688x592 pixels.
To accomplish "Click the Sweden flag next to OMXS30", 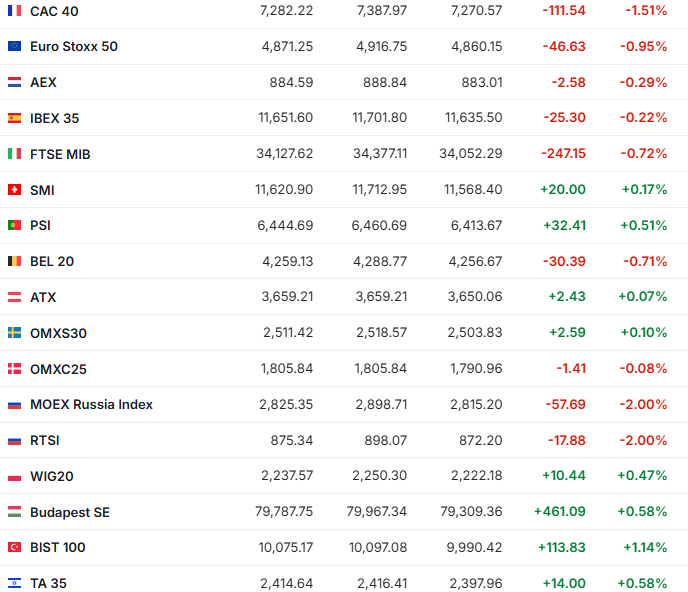I will pyautogui.click(x=14, y=333).
